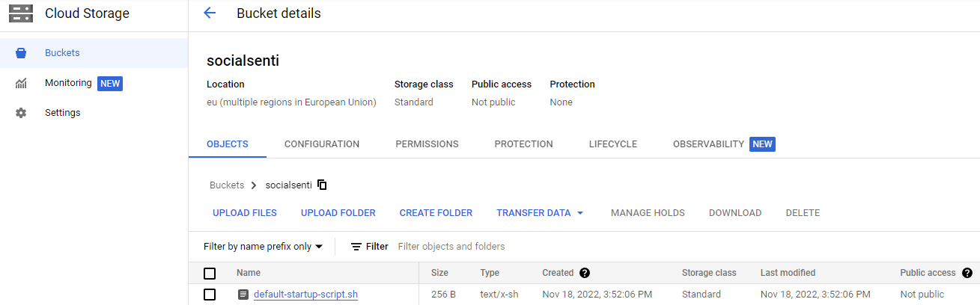Viewport: 980px width, 305px height.
Task: Check the box for default-startup-script.sh row
Action: click(x=210, y=295)
